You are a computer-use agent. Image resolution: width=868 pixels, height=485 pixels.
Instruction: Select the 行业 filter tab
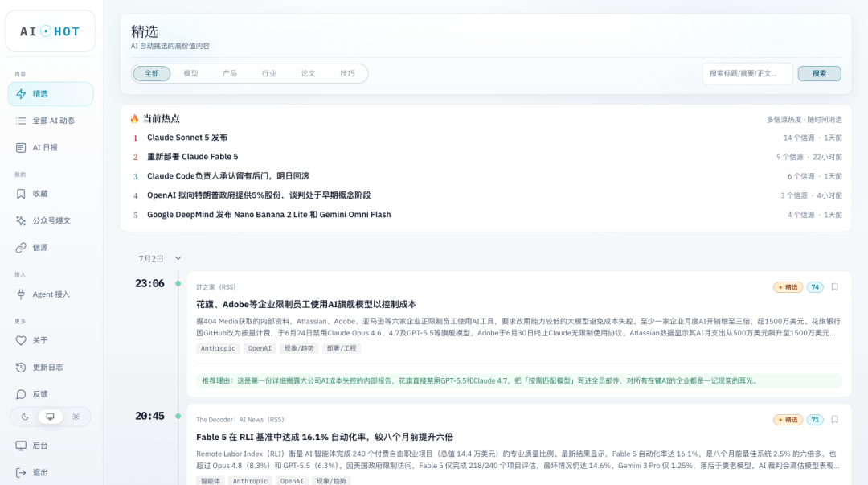269,74
